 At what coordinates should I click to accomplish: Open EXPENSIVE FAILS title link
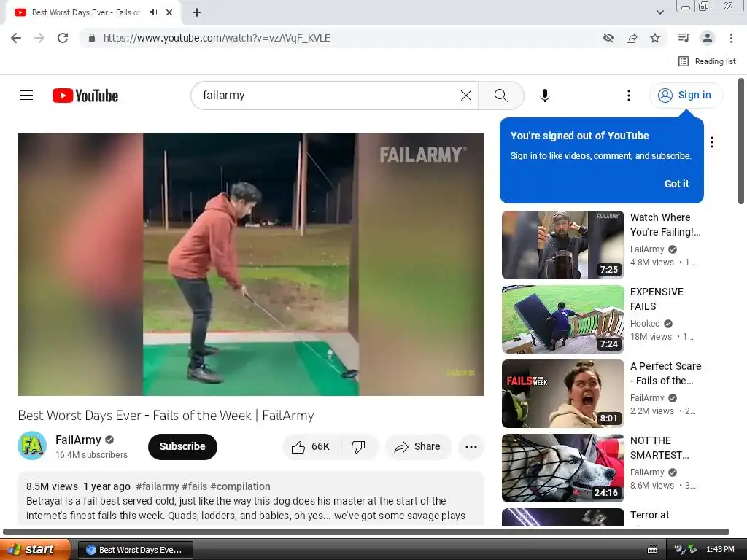click(657, 299)
